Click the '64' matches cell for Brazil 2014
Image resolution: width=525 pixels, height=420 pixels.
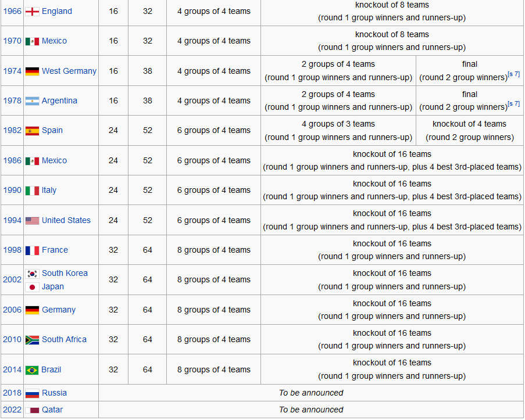pos(147,369)
